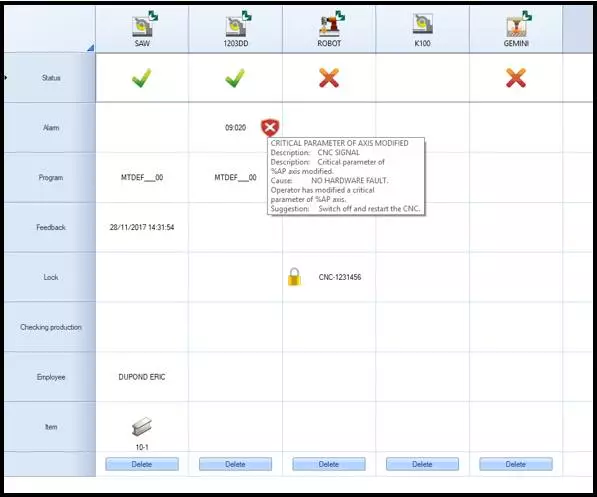Select the Checking production row header
This screenshot has width=597, height=497.
coord(50,327)
